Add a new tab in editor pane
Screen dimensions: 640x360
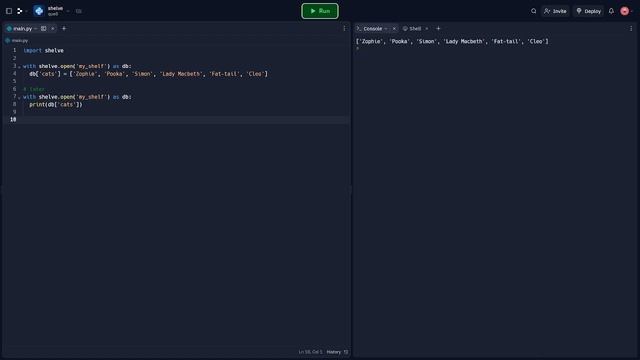coord(64,29)
